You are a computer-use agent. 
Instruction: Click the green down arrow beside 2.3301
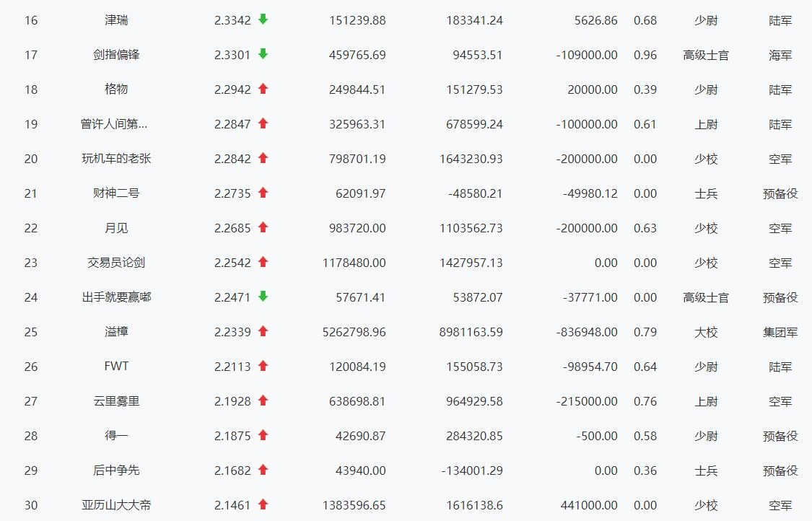click(263, 54)
